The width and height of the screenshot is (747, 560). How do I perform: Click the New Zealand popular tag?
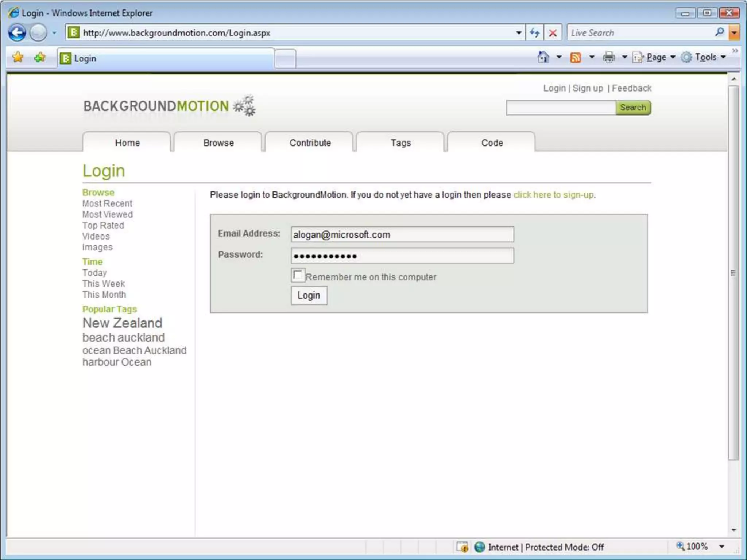tap(122, 323)
